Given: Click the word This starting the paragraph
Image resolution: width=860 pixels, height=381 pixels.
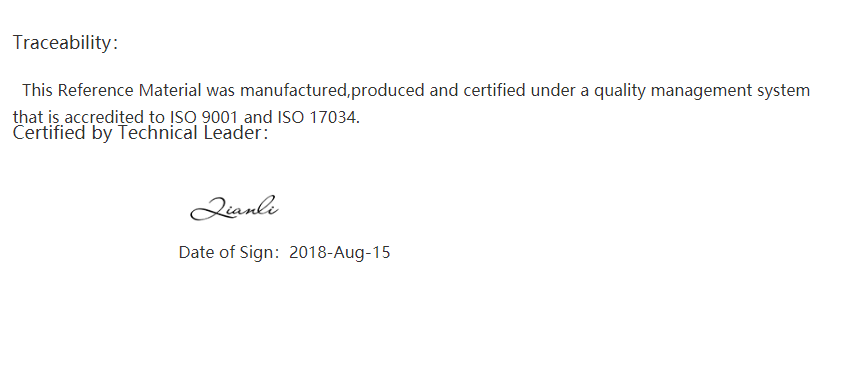Looking at the screenshot, I should 37,90.
